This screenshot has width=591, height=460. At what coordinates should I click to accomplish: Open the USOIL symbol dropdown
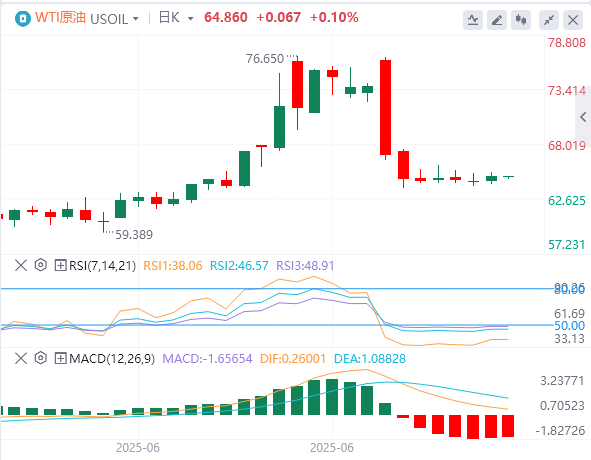click(115, 19)
